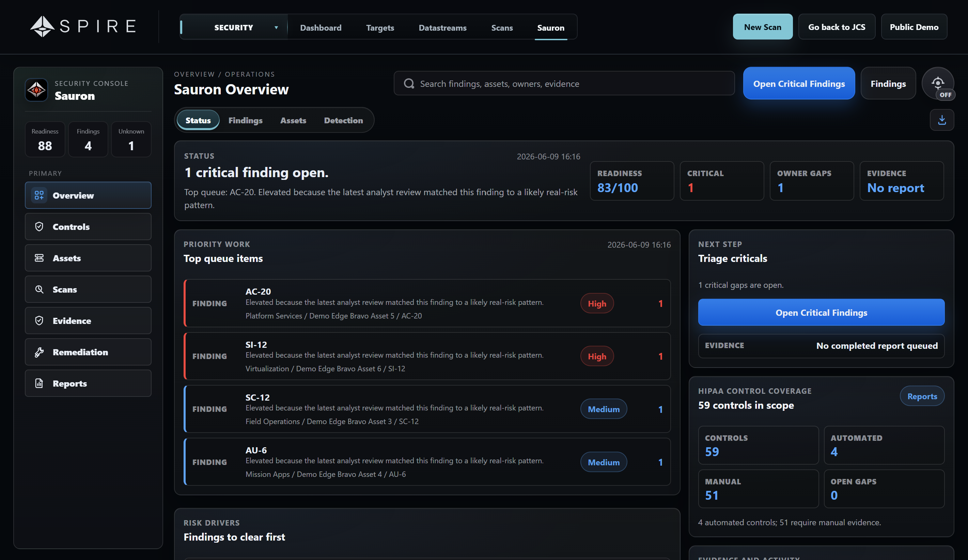Click Go back to JCS button

(836, 27)
